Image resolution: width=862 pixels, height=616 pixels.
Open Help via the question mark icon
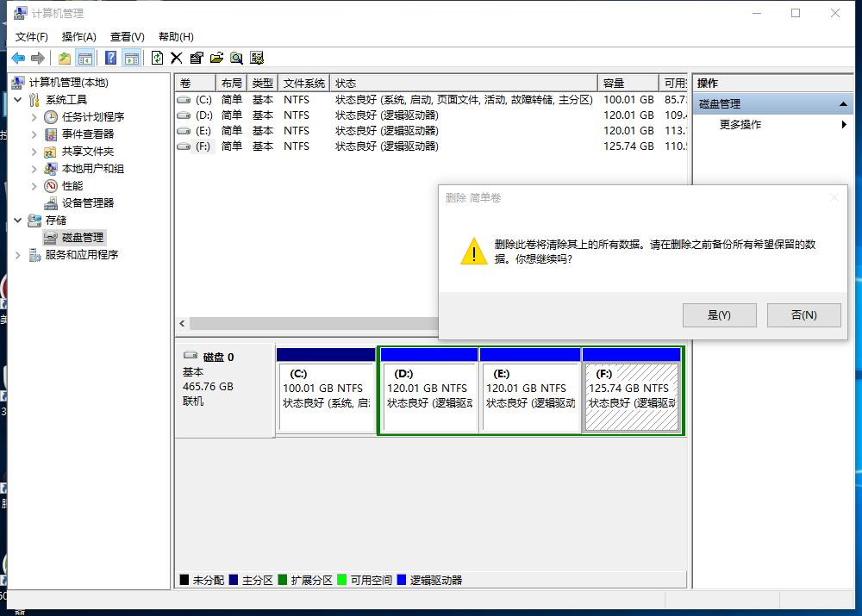point(110,58)
